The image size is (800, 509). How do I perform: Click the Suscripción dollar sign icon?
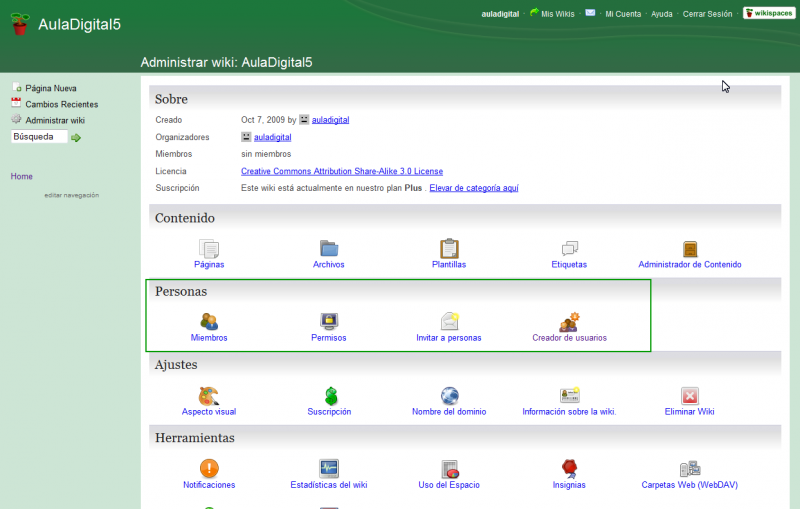click(331, 396)
